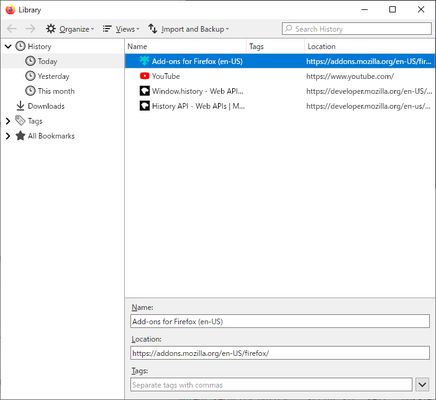Close the Library window

421,9
